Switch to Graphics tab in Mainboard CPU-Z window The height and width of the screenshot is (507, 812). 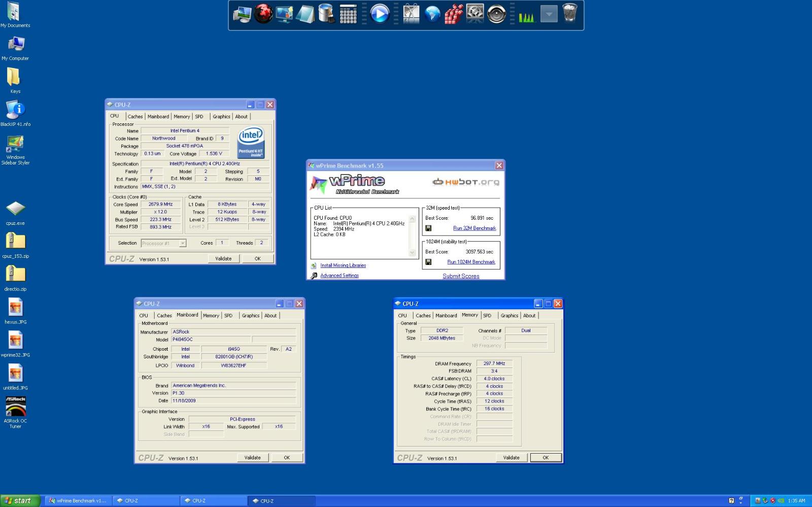[250, 315]
